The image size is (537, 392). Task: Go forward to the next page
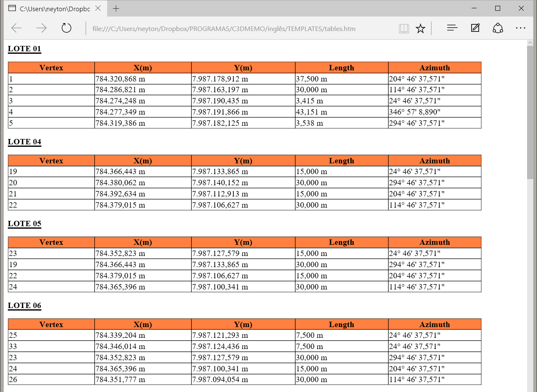coord(41,28)
